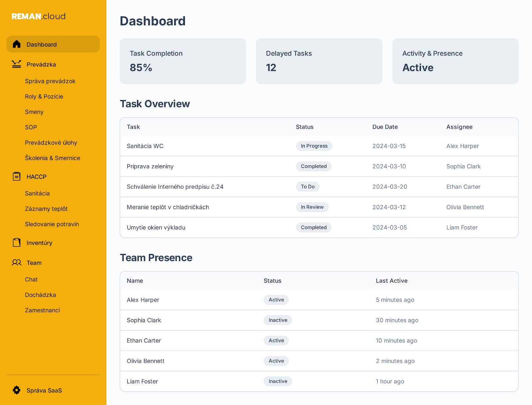Click the Delayed Tasks card
532x405 pixels.
[x=319, y=61]
